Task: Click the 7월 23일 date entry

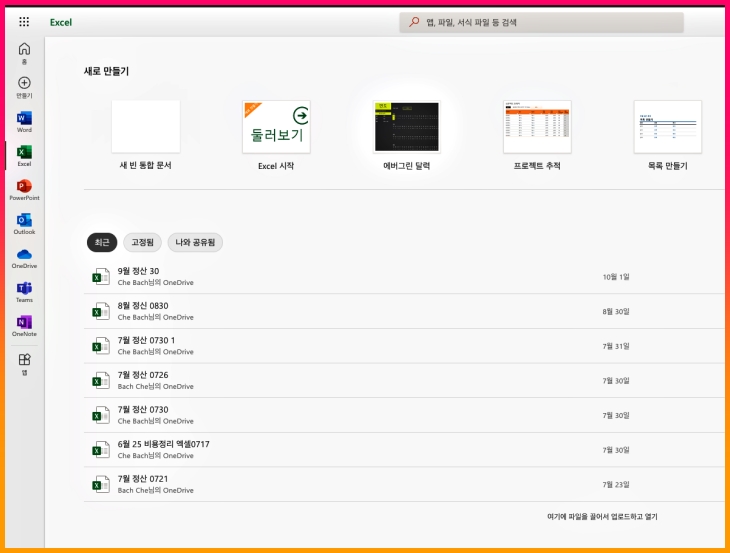Action: click(615, 485)
